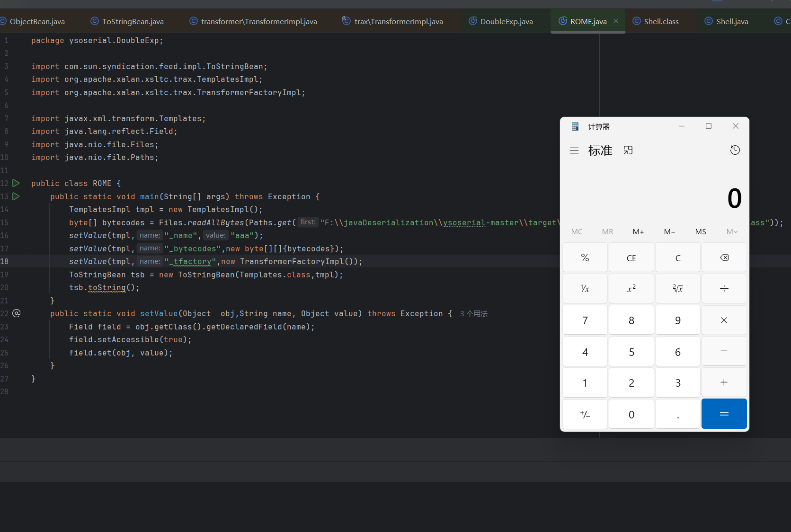The width and height of the screenshot is (791, 532).
Task: Open the M memory dropdown
Action: click(x=732, y=231)
